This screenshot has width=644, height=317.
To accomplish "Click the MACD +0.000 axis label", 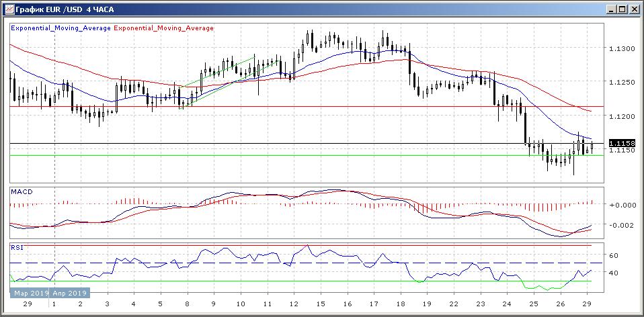I will pyautogui.click(x=622, y=205).
